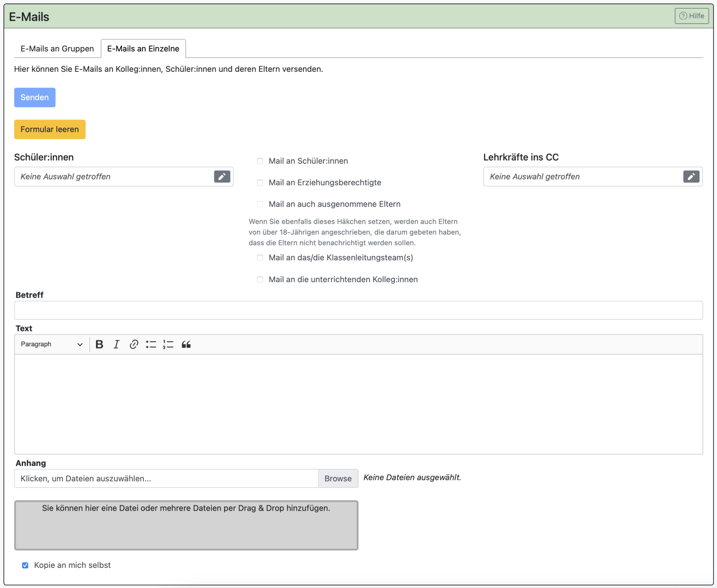Click the drag & drop file area
The image size is (717, 588).
[x=186, y=525]
